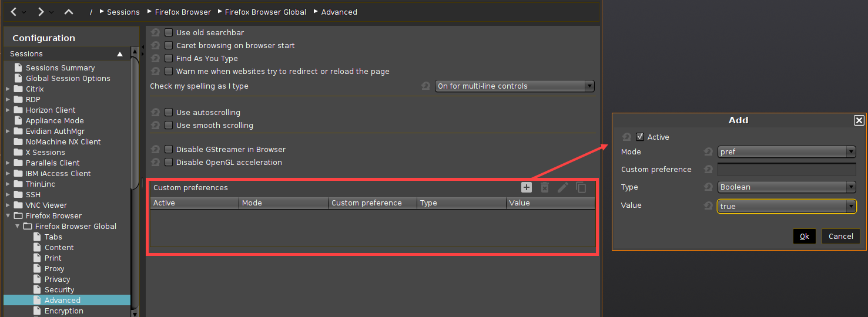Expand the Citrix tree node

point(8,89)
